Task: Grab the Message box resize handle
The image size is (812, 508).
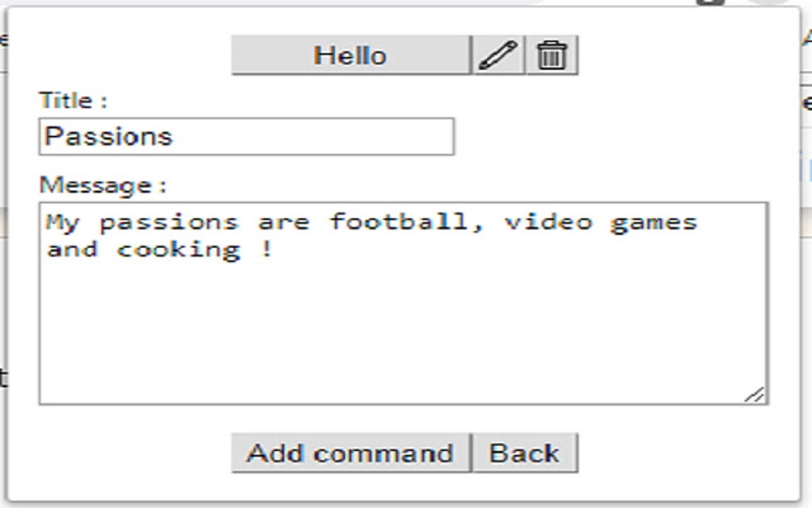Action: click(x=755, y=394)
